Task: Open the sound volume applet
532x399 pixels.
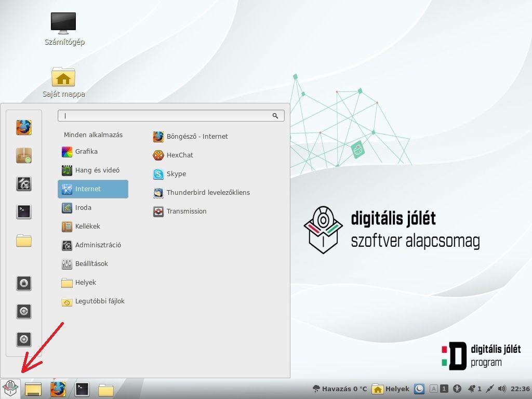Action: pyautogui.click(x=502, y=389)
